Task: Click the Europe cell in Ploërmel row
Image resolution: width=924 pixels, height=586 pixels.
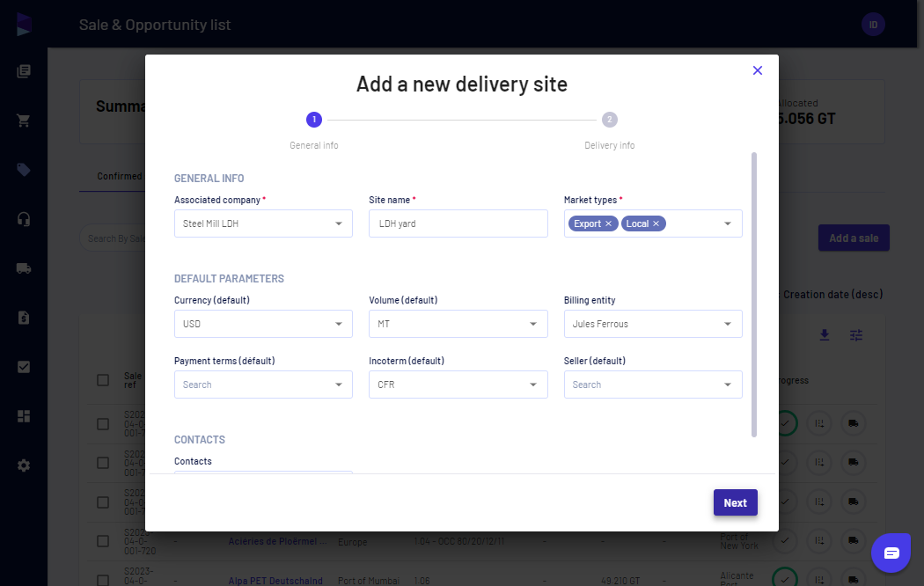Action: pyautogui.click(x=352, y=542)
